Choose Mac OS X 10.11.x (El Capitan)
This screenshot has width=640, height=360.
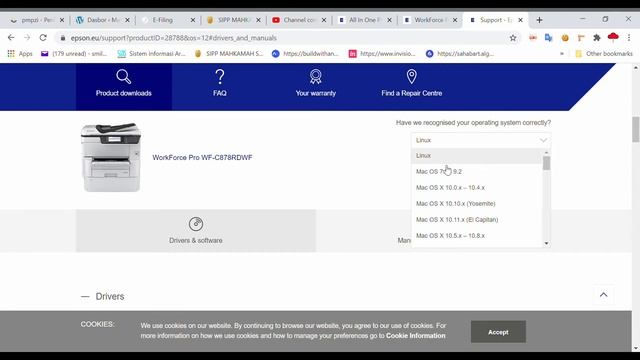tap(477, 220)
